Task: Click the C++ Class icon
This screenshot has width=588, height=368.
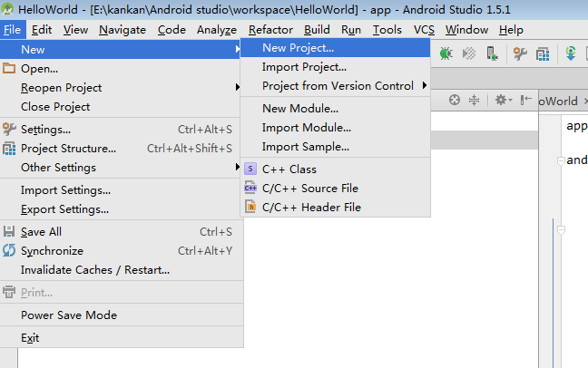Action: click(x=250, y=169)
